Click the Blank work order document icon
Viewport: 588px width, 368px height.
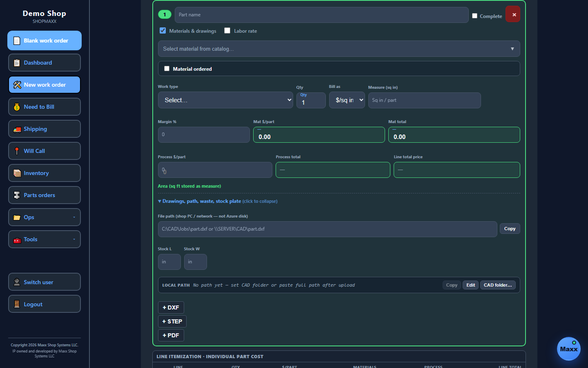pos(17,40)
